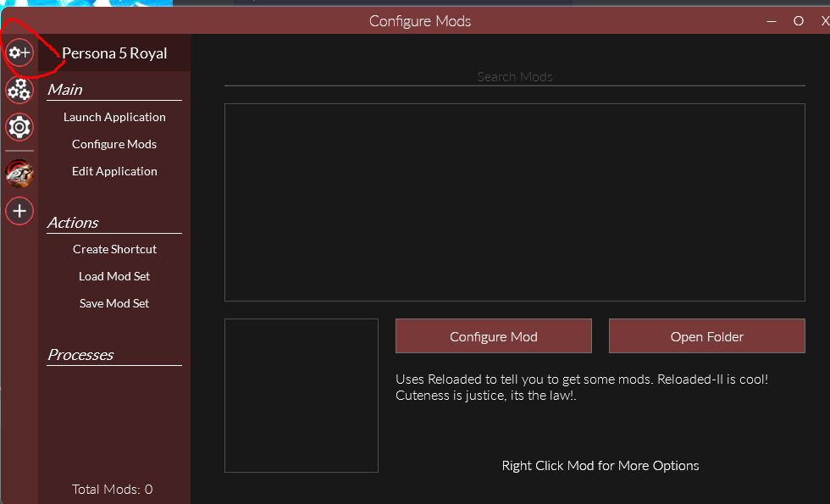Click the empty mod preview image box
830x504 pixels.
click(301, 396)
